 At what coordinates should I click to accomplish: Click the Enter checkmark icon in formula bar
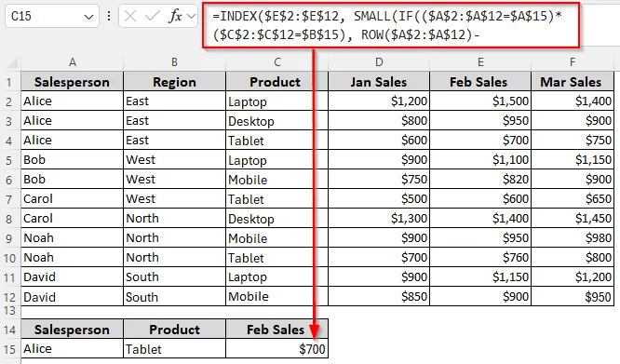coord(153,16)
